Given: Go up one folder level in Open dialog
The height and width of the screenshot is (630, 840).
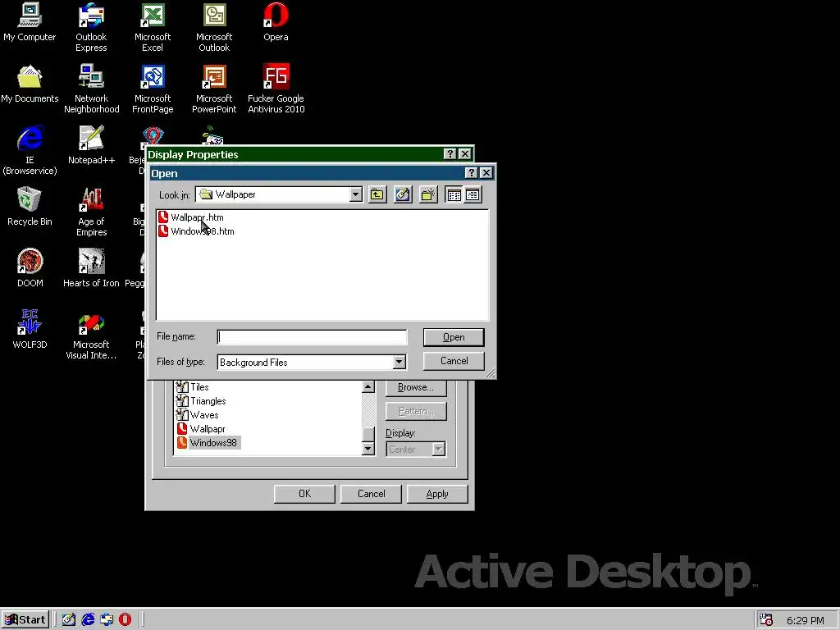Looking at the screenshot, I should [x=377, y=194].
